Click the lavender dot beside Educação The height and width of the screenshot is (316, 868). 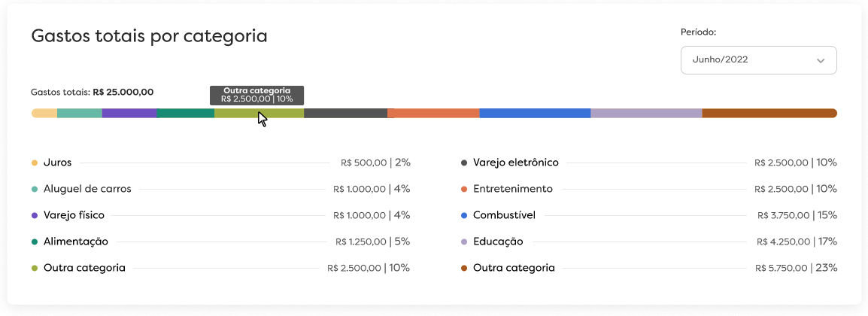tap(464, 242)
